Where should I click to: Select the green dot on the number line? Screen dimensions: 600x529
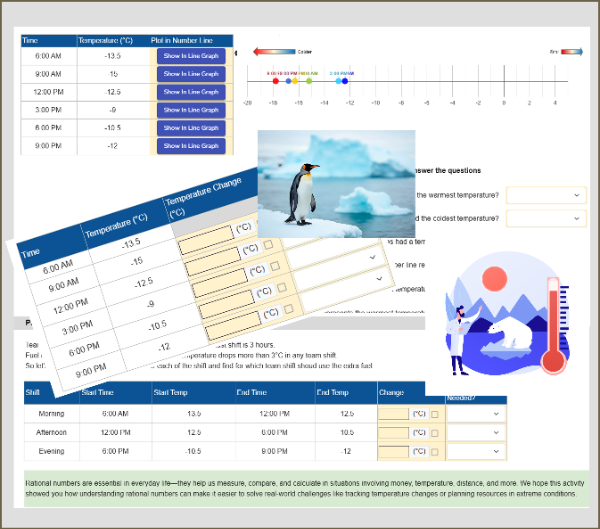pos(309,81)
